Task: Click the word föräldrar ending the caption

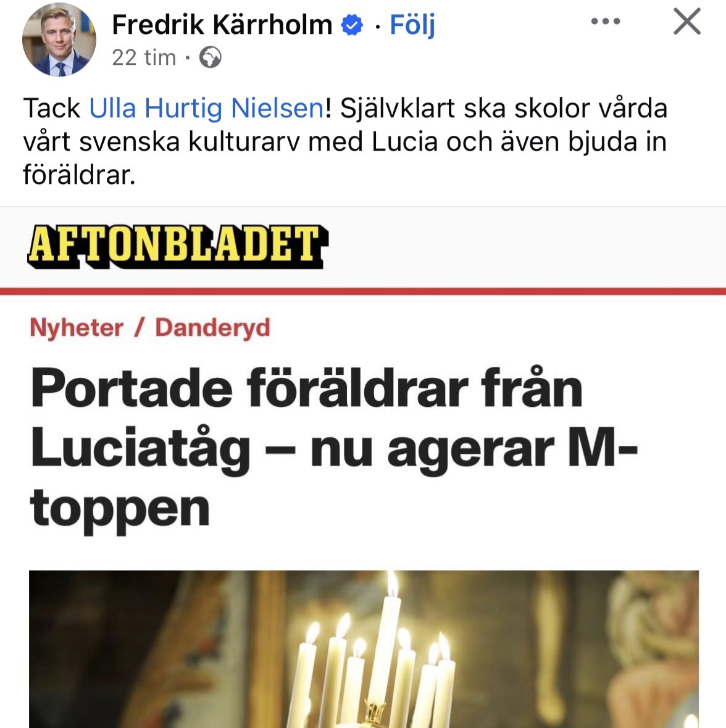Action: click(x=79, y=175)
